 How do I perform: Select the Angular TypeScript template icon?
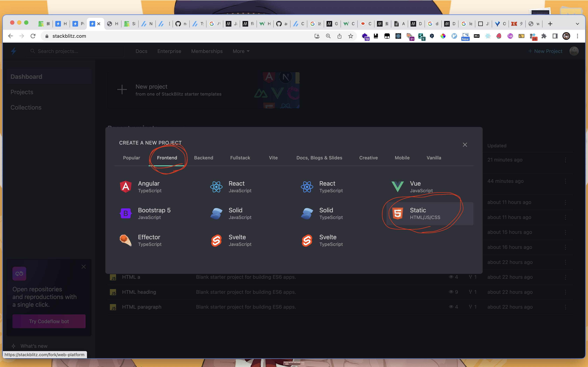126,187
